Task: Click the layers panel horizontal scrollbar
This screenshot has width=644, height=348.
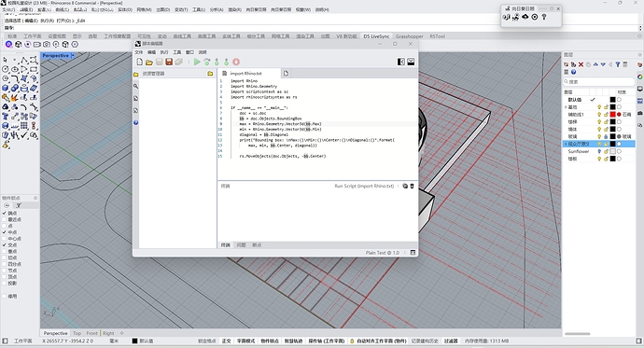Action: coord(577,334)
